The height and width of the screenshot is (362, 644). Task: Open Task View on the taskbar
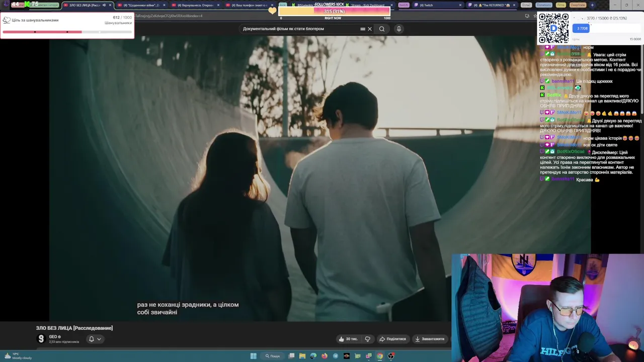point(291,356)
